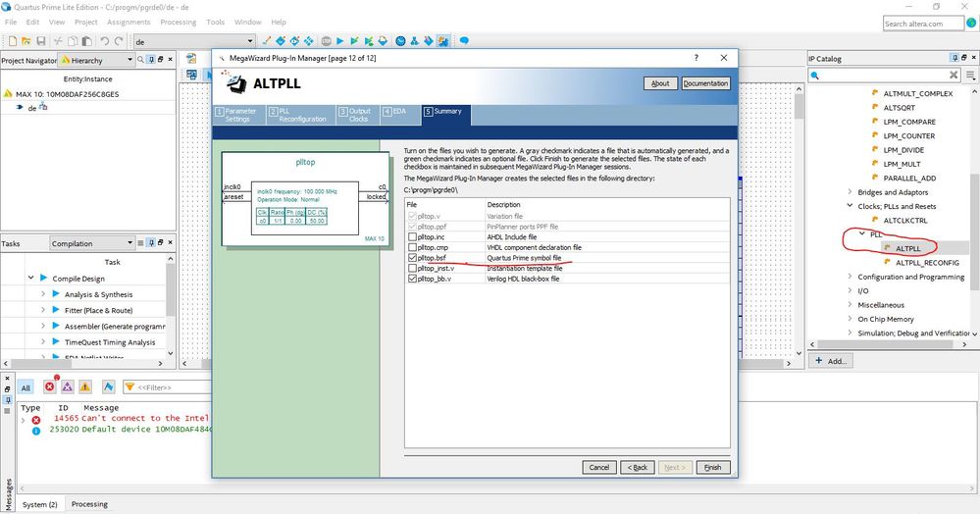
Task: Select the warning filter icon in Messages
Action: (x=85, y=387)
